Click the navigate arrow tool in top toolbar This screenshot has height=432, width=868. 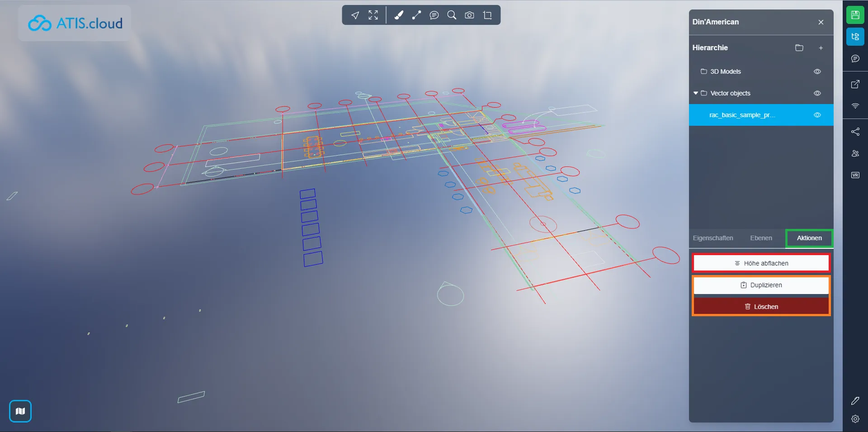pos(355,15)
